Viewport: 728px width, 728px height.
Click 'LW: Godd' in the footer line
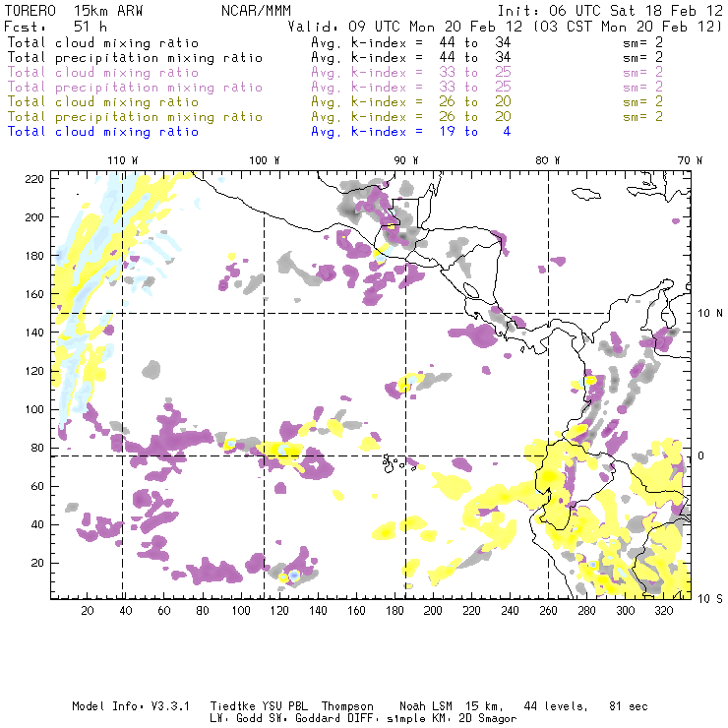tap(236, 718)
